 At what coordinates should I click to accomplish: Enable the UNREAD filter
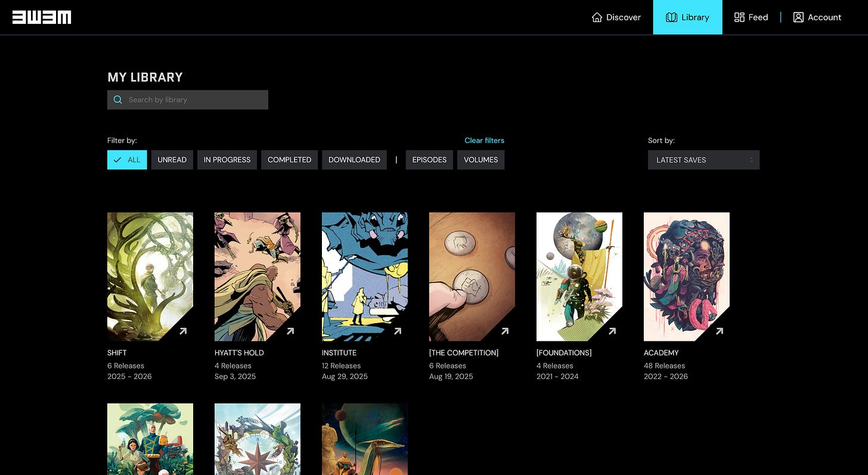(172, 160)
